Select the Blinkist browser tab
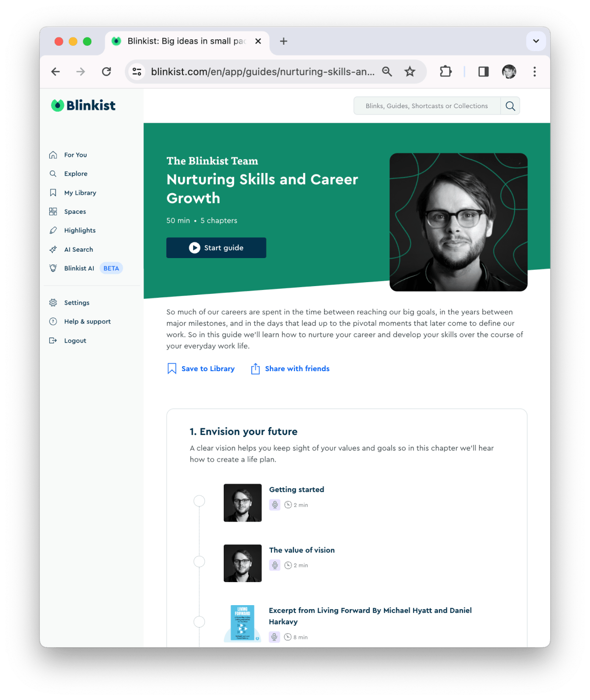Image resolution: width=590 pixels, height=700 pixels. tap(187, 41)
